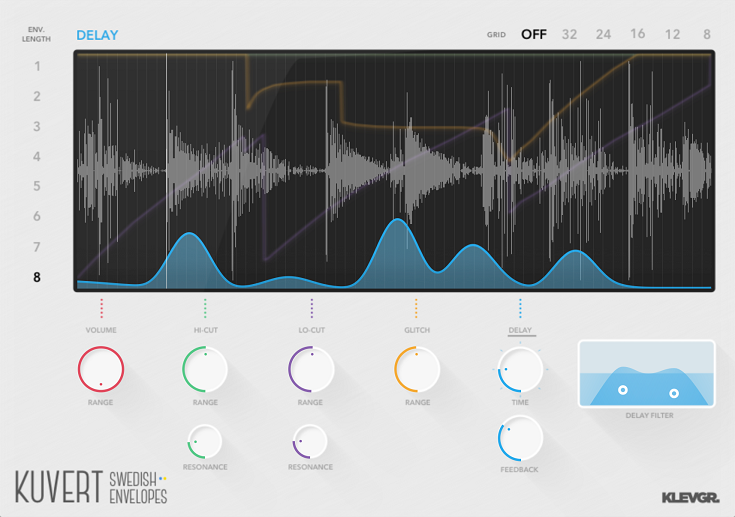The image size is (735, 517).
Task: Click the red dotted Volume indicator
Action: 101,308
